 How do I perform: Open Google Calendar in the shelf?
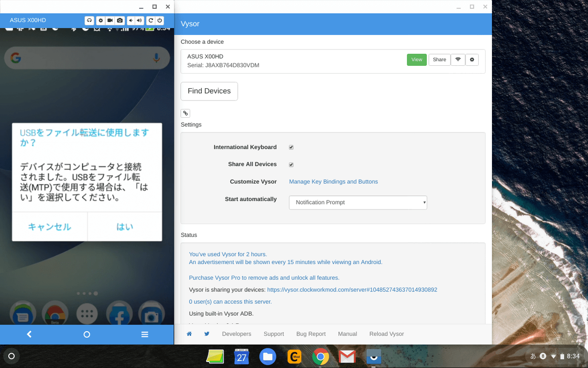pos(241,357)
